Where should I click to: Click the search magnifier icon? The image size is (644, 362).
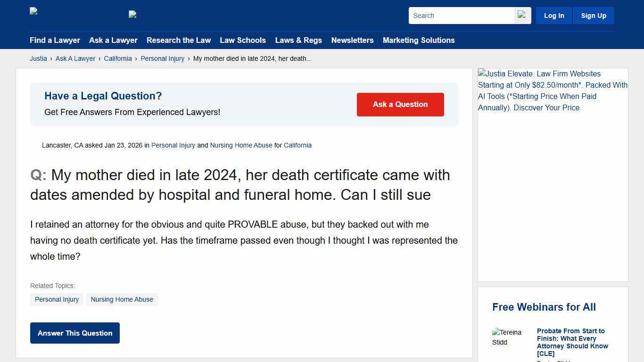point(522,15)
